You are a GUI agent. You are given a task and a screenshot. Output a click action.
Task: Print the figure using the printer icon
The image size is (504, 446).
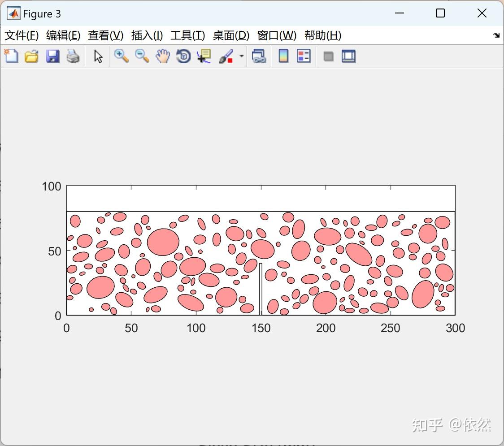[73, 56]
